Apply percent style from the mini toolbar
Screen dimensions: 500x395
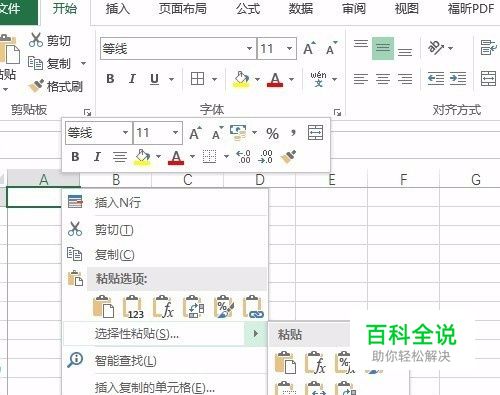272,133
